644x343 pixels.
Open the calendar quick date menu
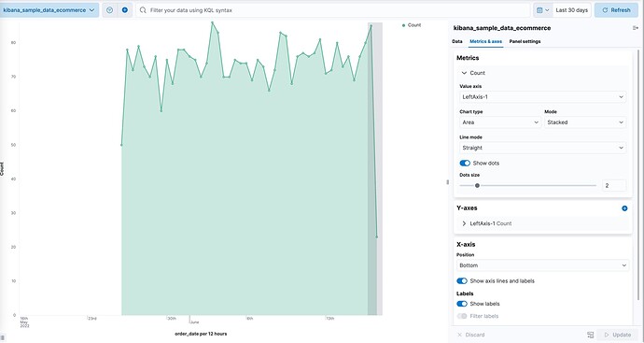point(542,10)
